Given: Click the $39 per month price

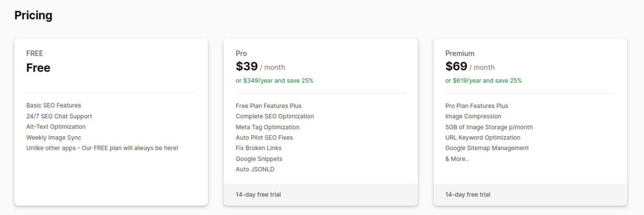Looking at the screenshot, I should tap(260, 67).
